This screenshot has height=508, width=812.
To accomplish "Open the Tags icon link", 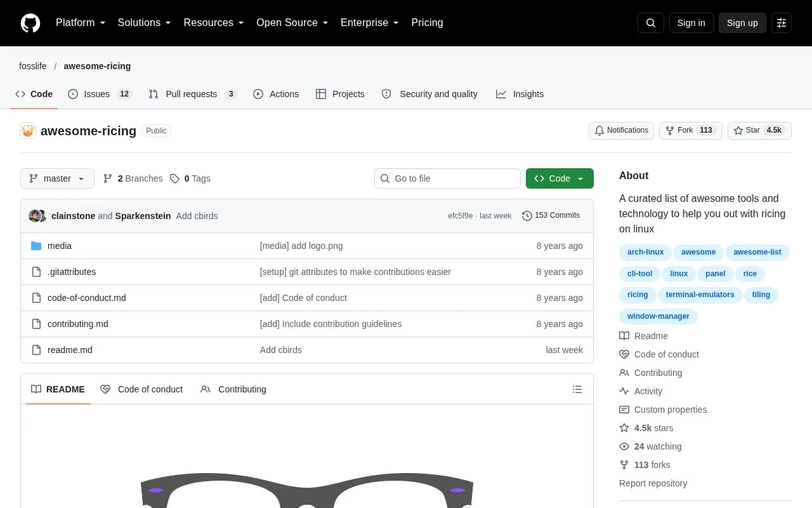I will coord(190,178).
